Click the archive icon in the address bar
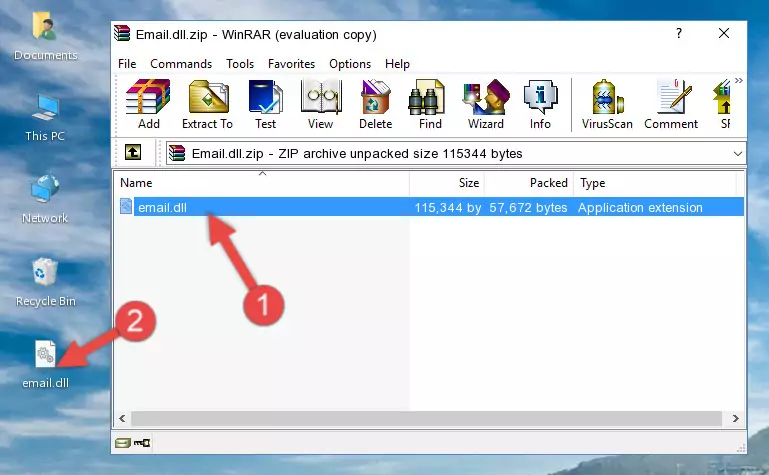Viewport: 769px width, 475px height. tap(177, 153)
